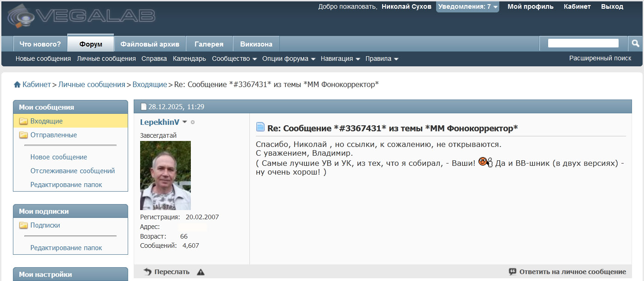Click the forward arrow icon
The height and width of the screenshot is (281, 644).
[x=148, y=272]
